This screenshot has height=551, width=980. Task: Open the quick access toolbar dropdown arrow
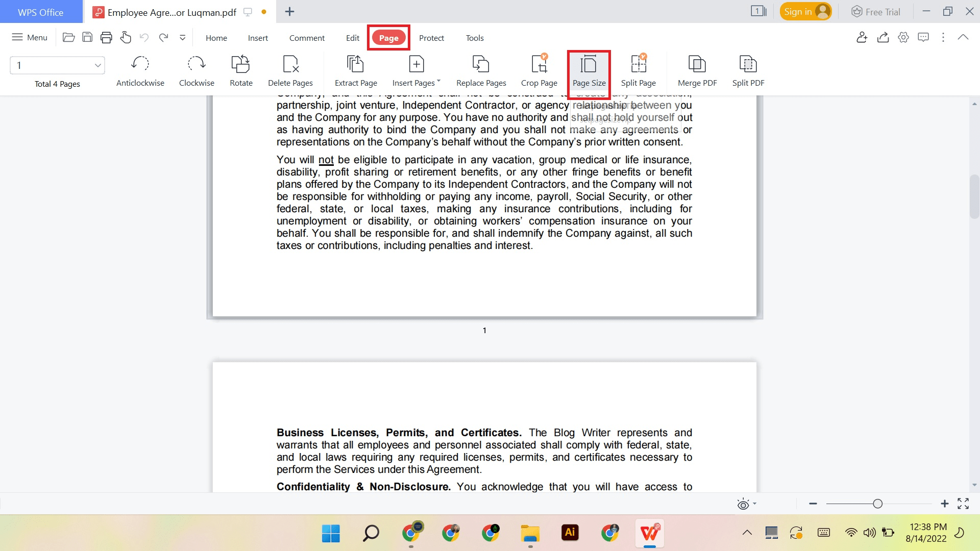[182, 37]
